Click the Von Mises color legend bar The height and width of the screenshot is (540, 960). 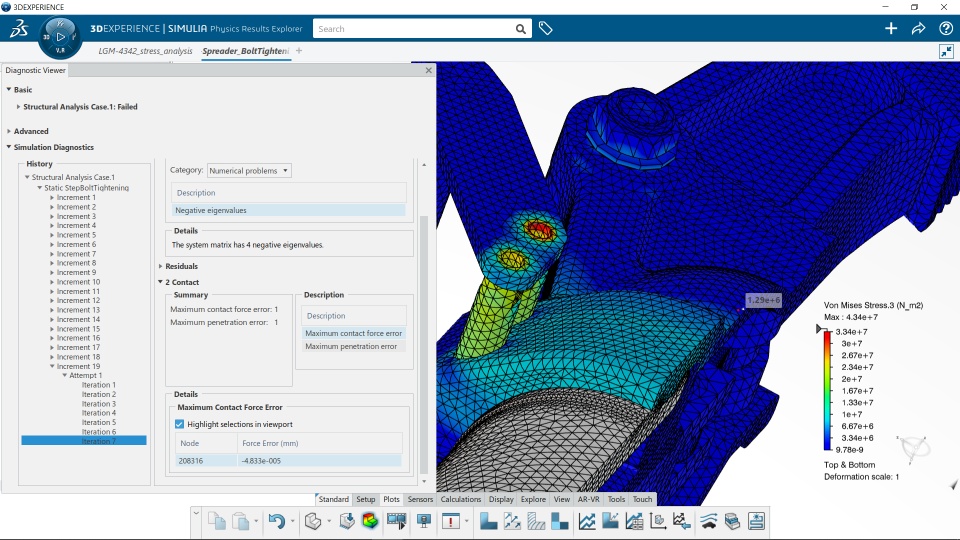[827, 391]
